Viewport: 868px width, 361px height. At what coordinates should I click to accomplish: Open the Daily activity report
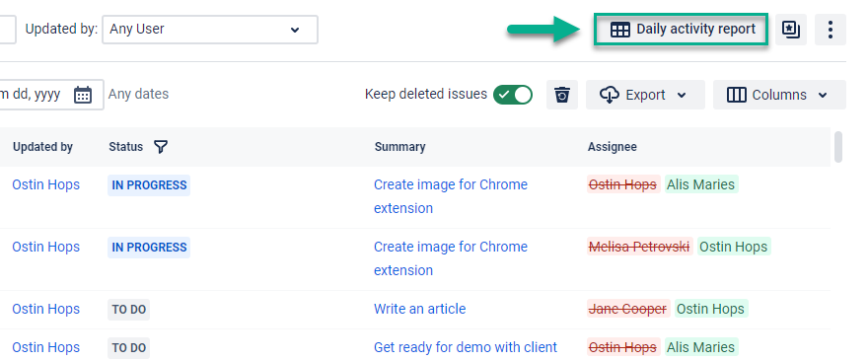tap(682, 30)
